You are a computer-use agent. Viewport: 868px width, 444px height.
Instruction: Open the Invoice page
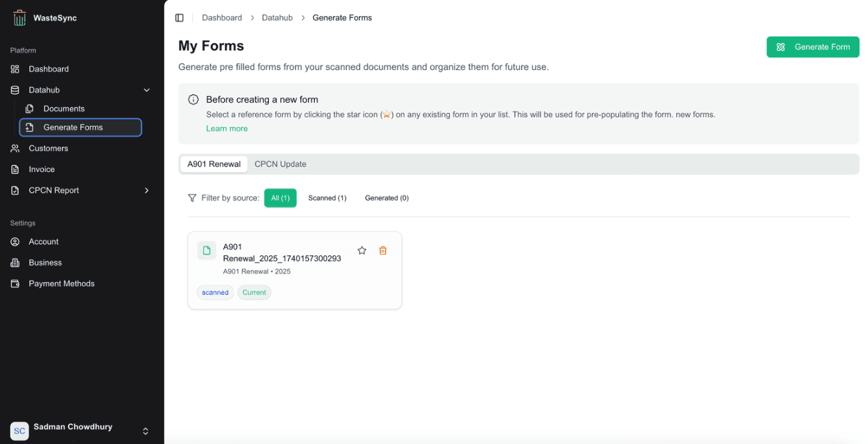tap(80, 169)
